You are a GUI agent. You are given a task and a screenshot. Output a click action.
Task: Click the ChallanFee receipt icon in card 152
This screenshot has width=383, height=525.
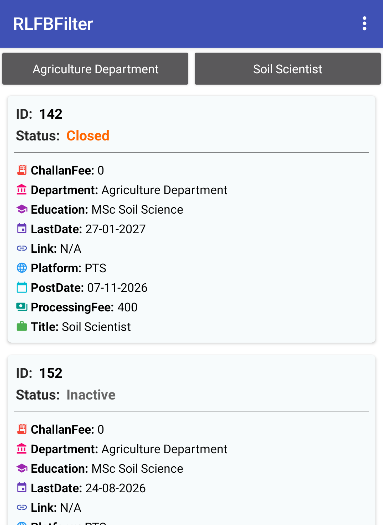(22, 430)
